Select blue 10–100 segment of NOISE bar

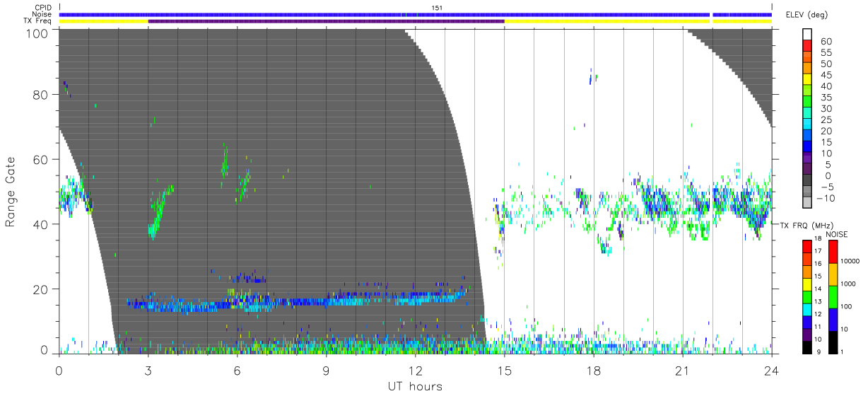(x=833, y=319)
